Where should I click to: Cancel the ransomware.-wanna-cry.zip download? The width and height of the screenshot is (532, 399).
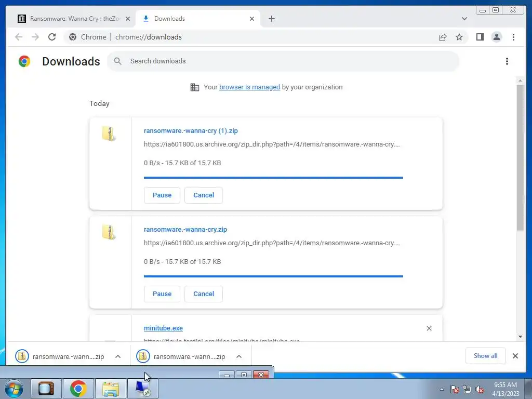(204, 294)
